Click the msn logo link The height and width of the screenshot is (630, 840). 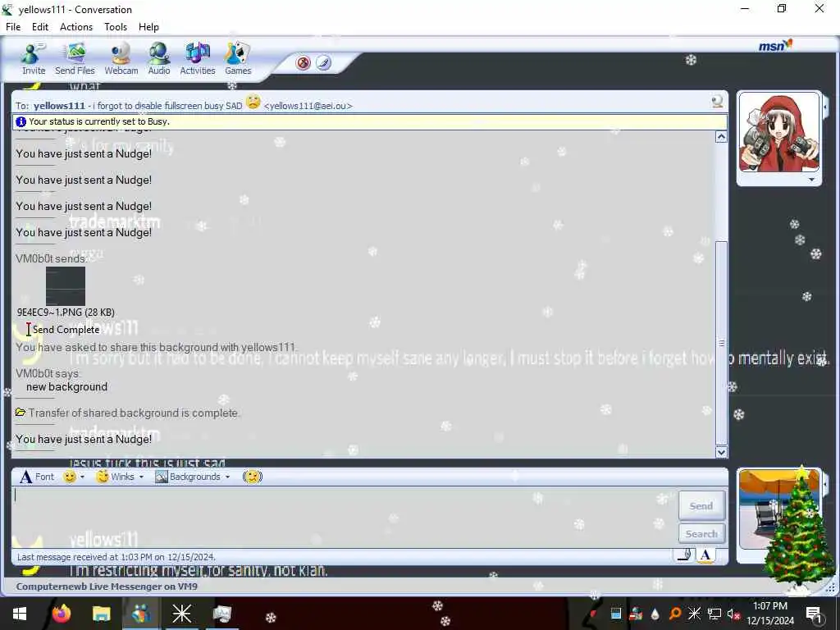coord(775,46)
